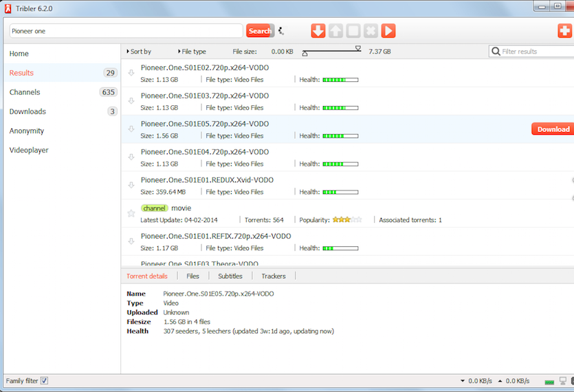This screenshot has height=392, width=574.
Task: Switch to the Subtitles tab
Action: coord(230,276)
